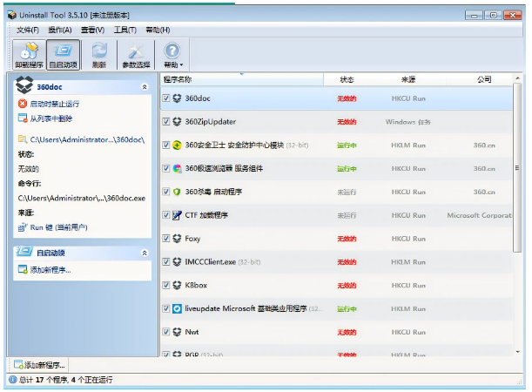This screenshot has width=532, height=392.
Task: Click 添加新程序... link in side panel
Action: coord(51,270)
